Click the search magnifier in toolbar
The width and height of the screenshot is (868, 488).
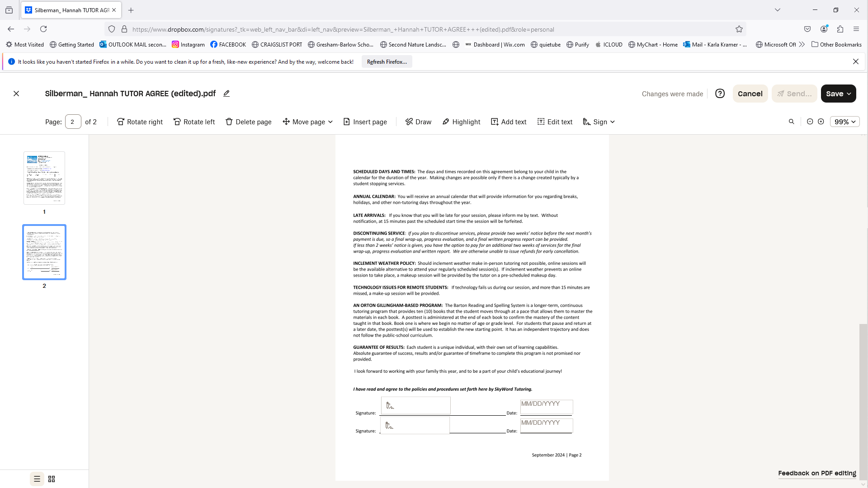791,122
